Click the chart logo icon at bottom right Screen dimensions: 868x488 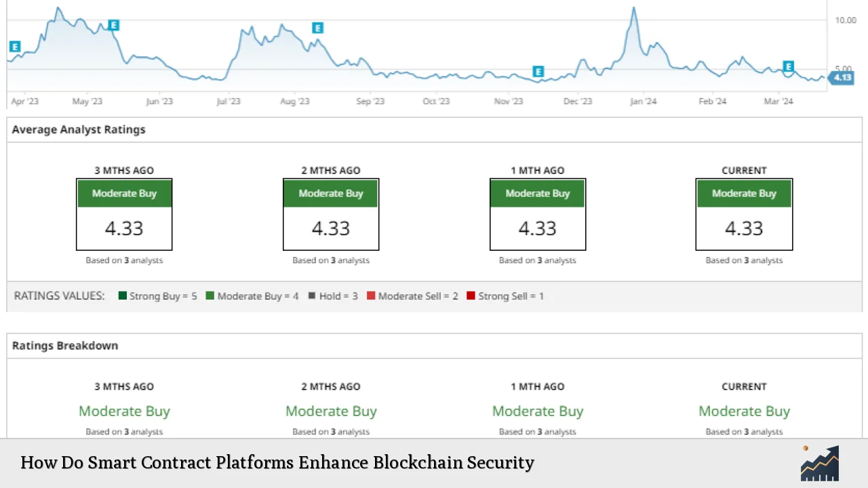point(820,463)
